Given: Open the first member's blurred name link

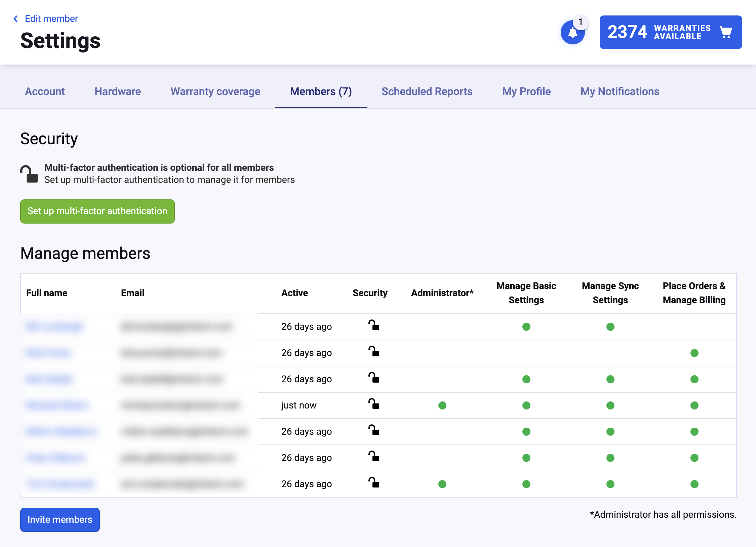Looking at the screenshot, I should (55, 327).
